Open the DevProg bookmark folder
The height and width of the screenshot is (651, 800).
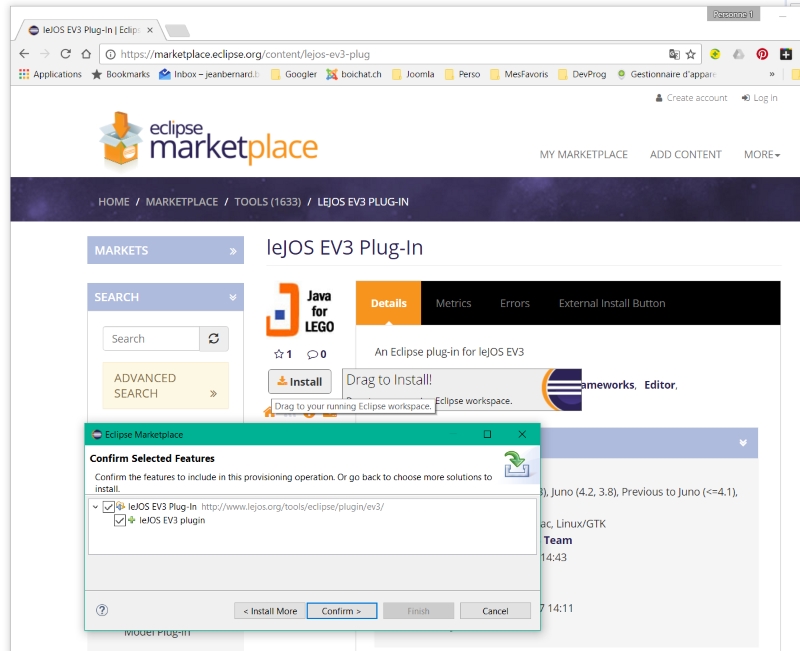[x=582, y=74]
